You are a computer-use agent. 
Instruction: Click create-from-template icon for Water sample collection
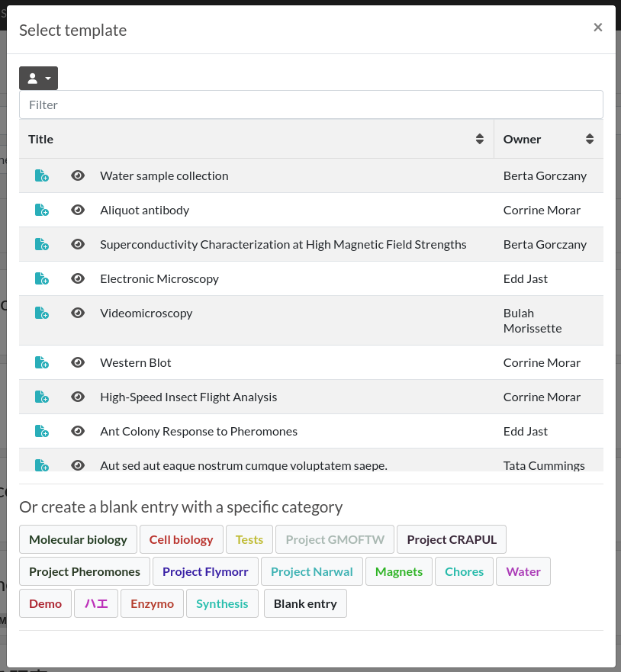pyautogui.click(x=42, y=176)
